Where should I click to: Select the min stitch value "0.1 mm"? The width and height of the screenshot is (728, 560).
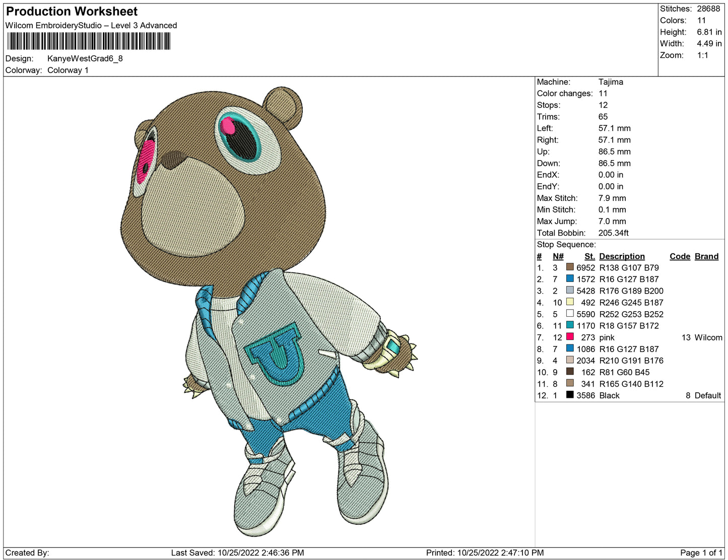pos(612,209)
